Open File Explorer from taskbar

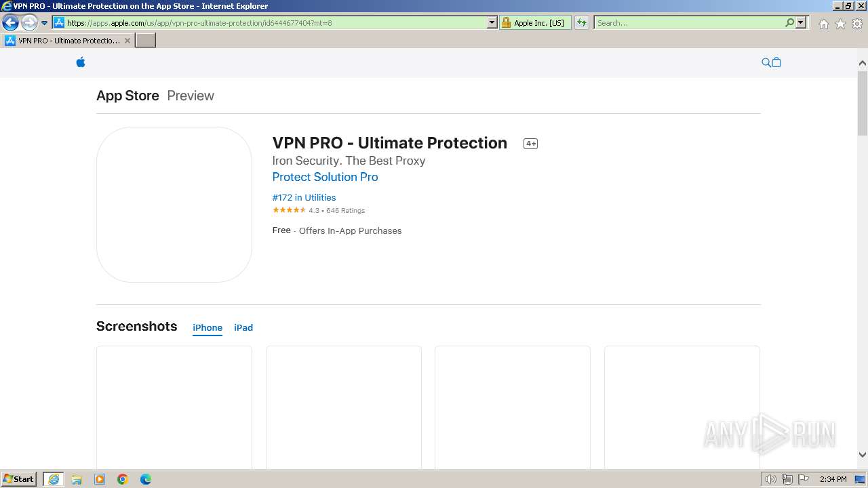click(x=77, y=479)
